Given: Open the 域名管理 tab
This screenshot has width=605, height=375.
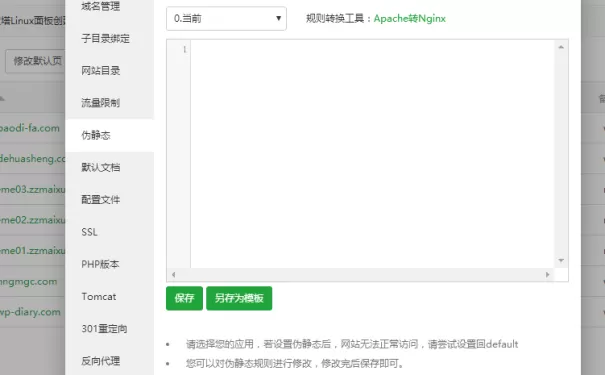Looking at the screenshot, I should [100, 6].
